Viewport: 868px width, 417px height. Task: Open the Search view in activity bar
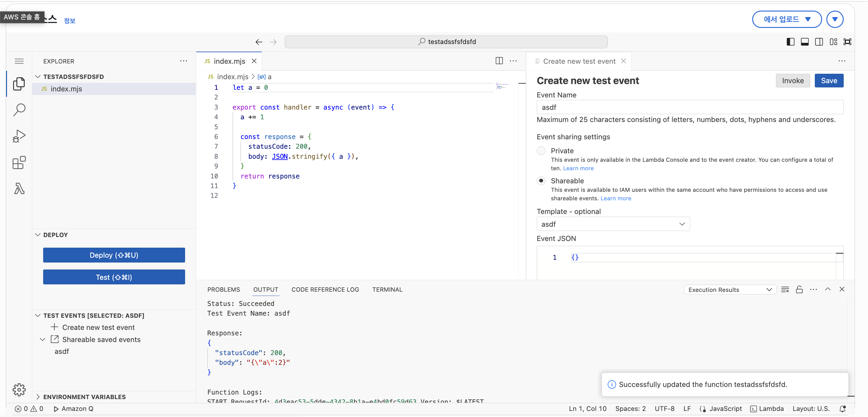tap(19, 109)
